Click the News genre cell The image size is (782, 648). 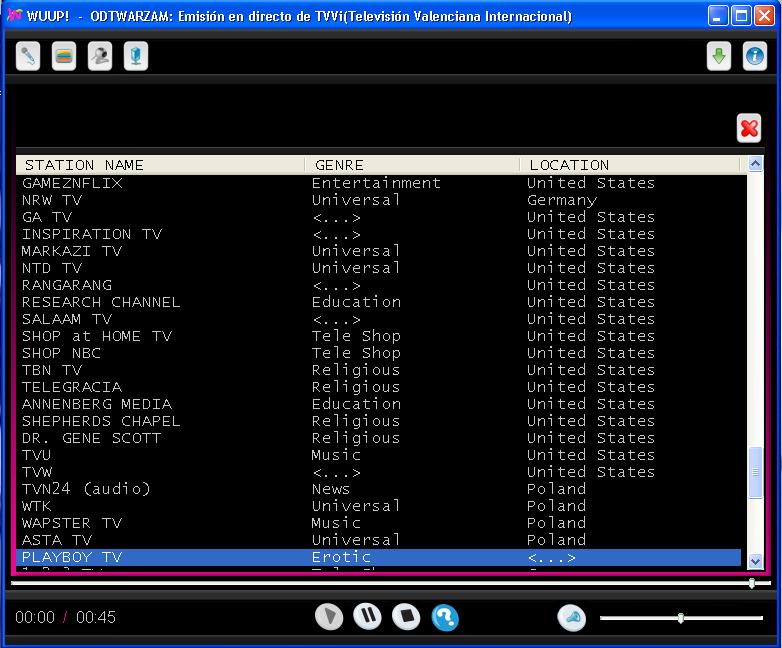331,489
